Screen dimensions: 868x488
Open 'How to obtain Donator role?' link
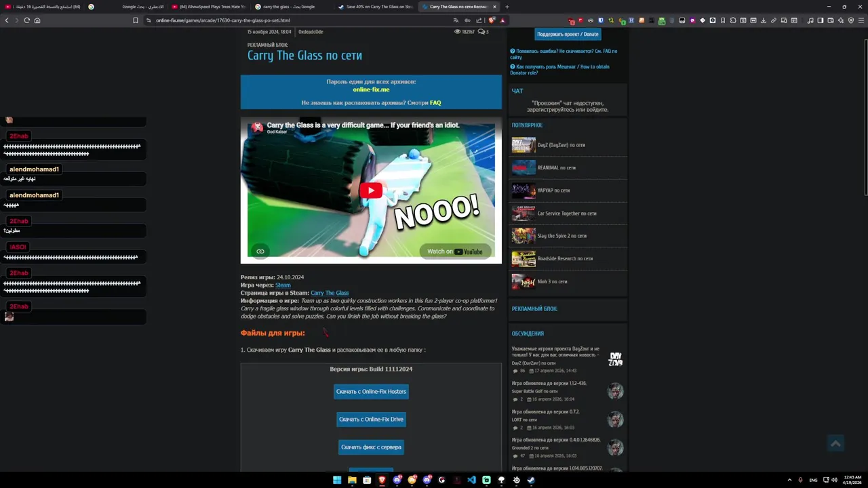560,69
